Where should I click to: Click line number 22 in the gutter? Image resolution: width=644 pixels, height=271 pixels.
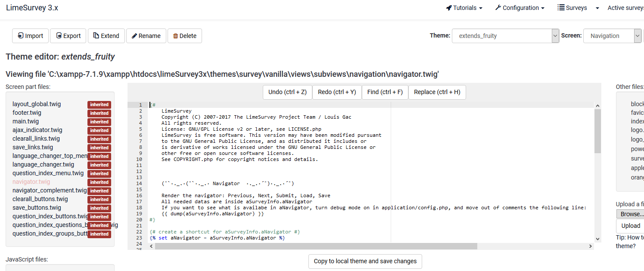(140, 232)
